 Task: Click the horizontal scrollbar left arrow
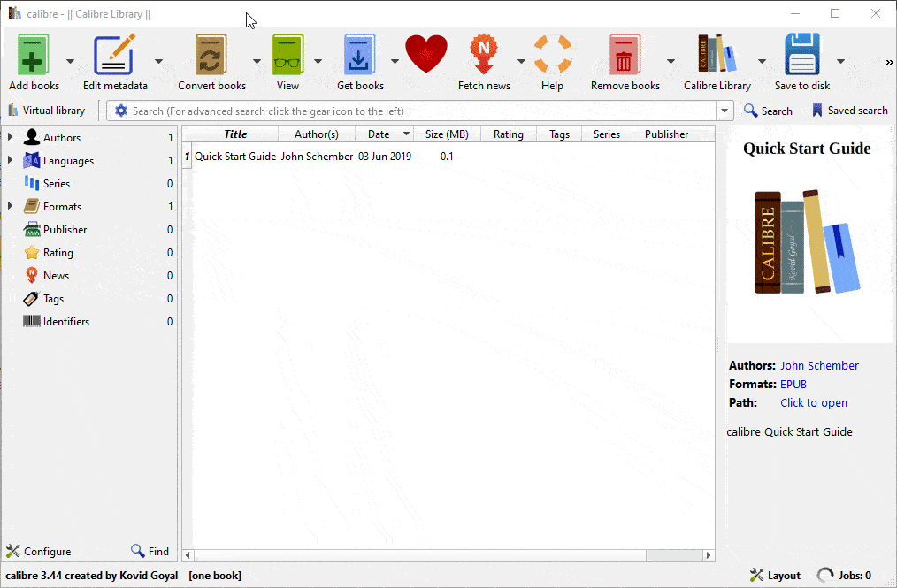[188, 554]
